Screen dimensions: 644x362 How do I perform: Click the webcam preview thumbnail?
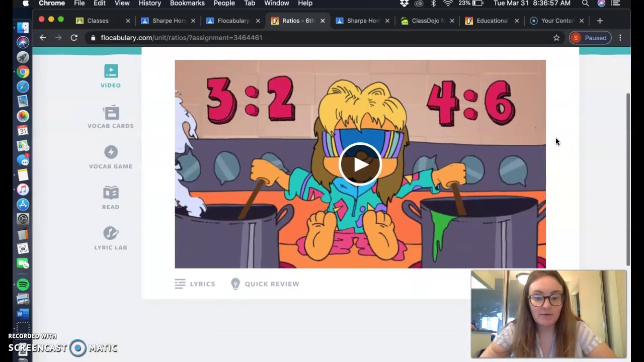click(548, 314)
